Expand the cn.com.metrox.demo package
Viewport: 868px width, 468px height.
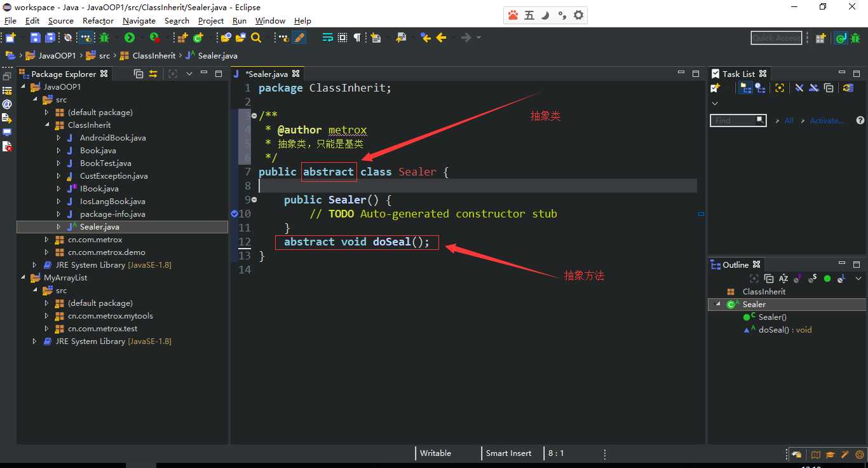pos(46,252)
